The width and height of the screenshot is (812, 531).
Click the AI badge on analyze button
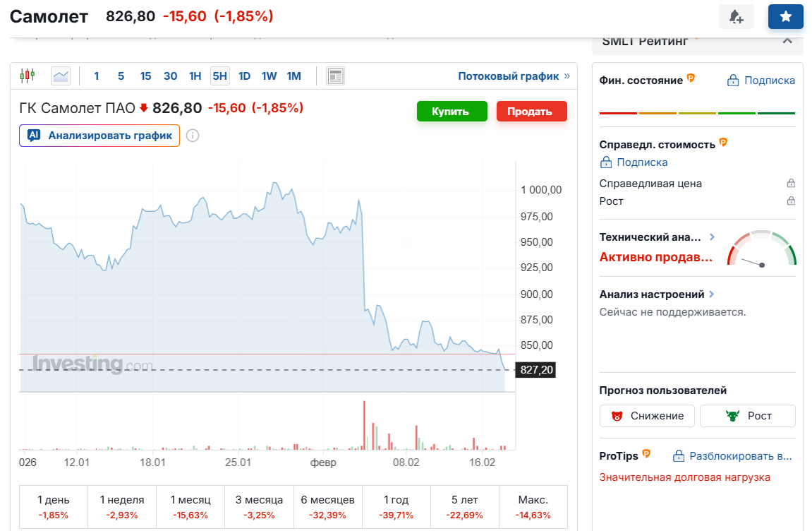coord(34,136)
